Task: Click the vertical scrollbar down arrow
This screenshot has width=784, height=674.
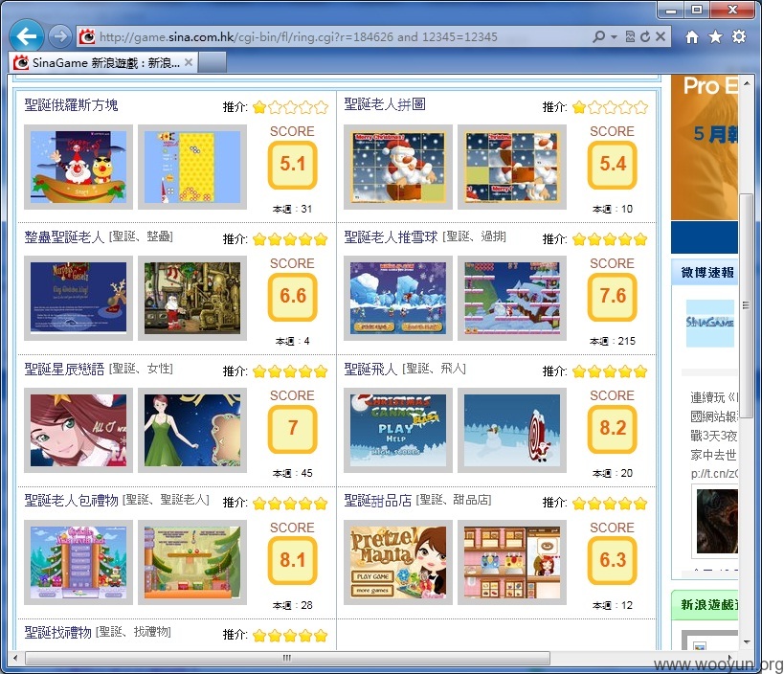Action: click(747, 642)
